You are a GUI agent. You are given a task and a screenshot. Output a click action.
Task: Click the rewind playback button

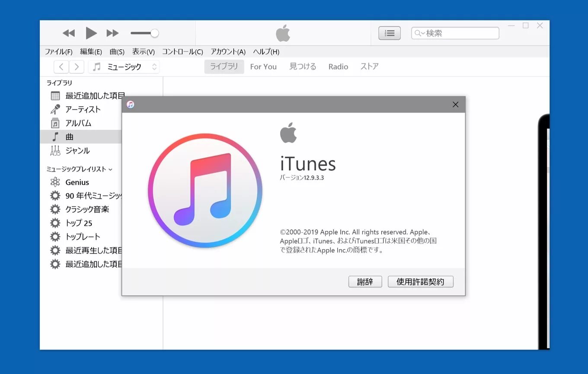(x=69, y=33)
